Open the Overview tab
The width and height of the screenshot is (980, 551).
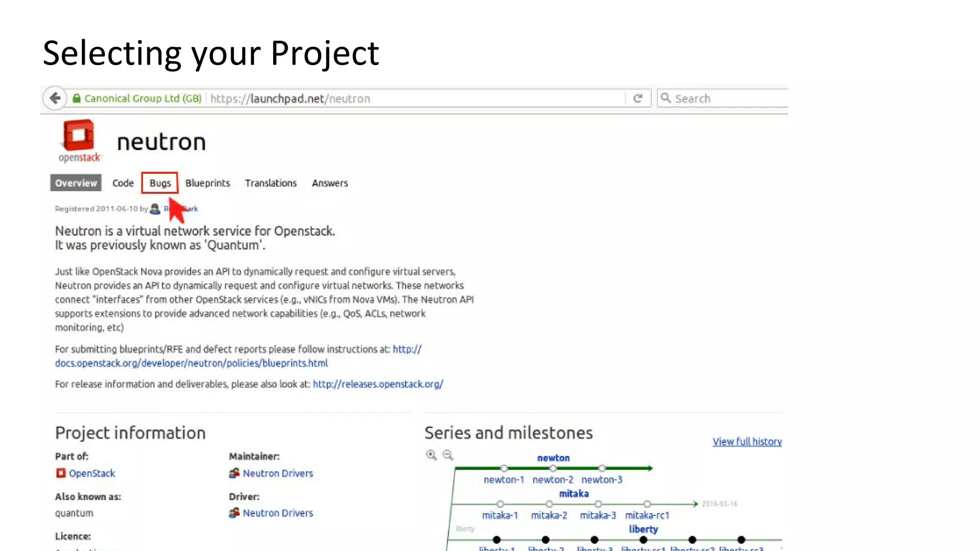(76, 183)
